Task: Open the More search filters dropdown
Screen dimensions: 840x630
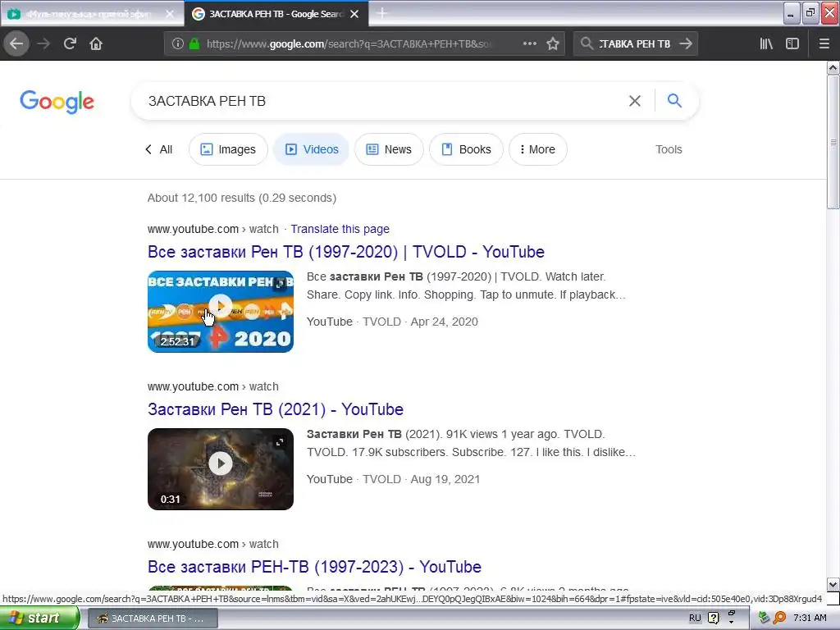Action: pyautogui.click(x=538, y=149)
